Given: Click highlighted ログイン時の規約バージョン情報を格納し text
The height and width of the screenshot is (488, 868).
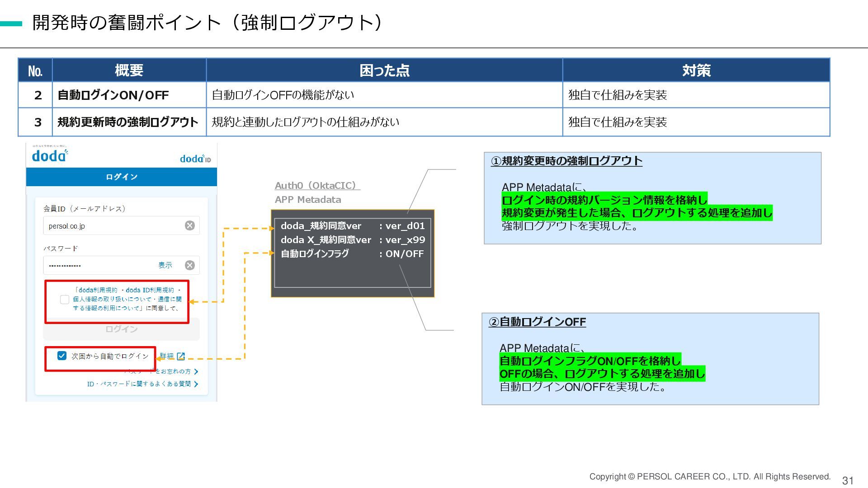Looking at the screenshot, I should (x=604, y=200).
